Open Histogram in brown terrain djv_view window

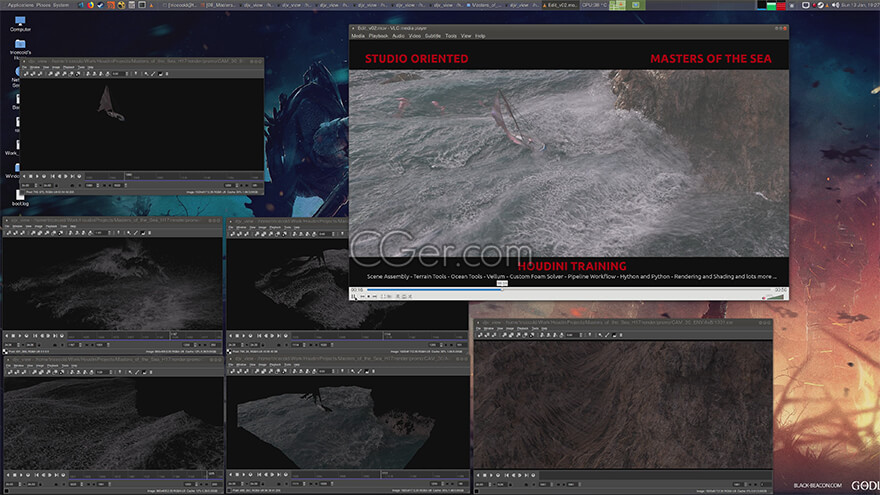[x=614, y=335]
